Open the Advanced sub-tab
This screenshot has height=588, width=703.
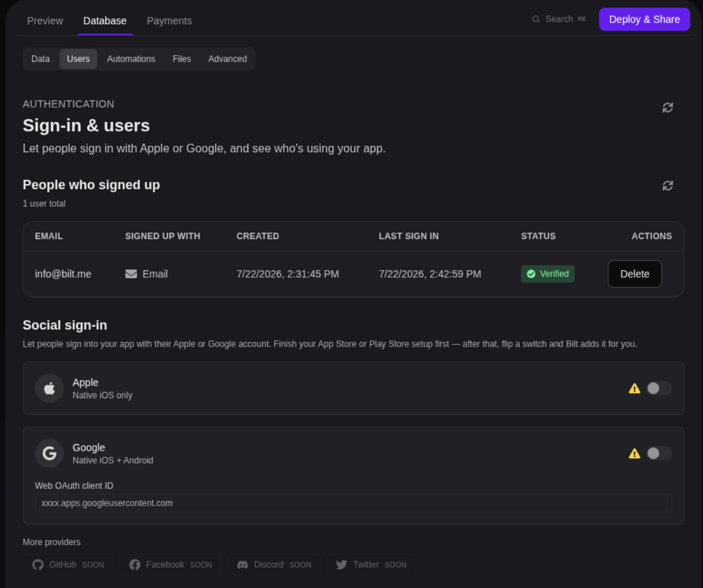click(x=227, y=59)
